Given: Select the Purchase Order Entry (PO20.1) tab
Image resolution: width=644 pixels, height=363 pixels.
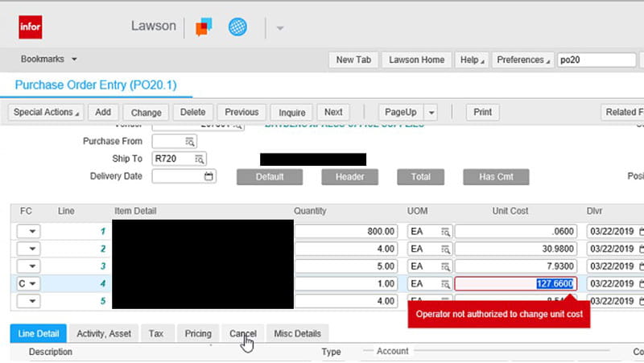Looking at the screenshot, I should [96, 85].
